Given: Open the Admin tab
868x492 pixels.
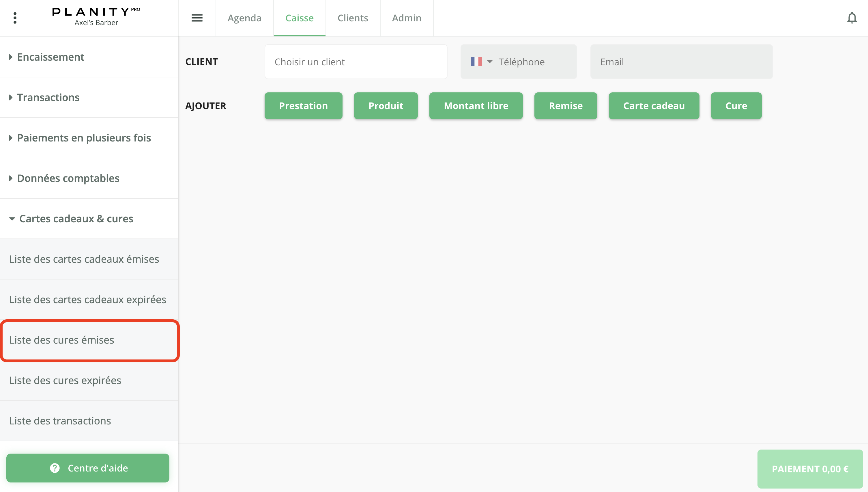Looking at the screenshot, I should point(406,18).
